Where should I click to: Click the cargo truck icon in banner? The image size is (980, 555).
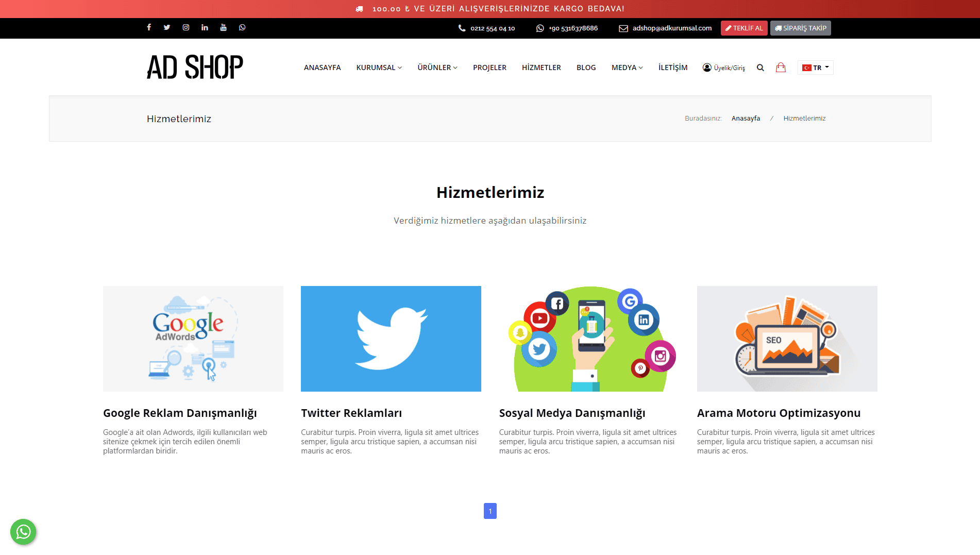[359, 9]
